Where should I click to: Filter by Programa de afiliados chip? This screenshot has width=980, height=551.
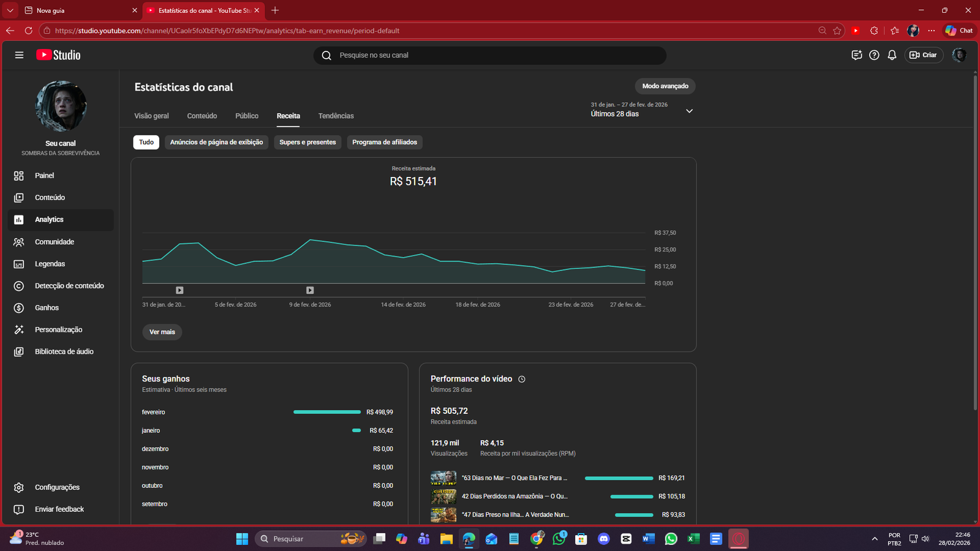click(x=385, y=143)
